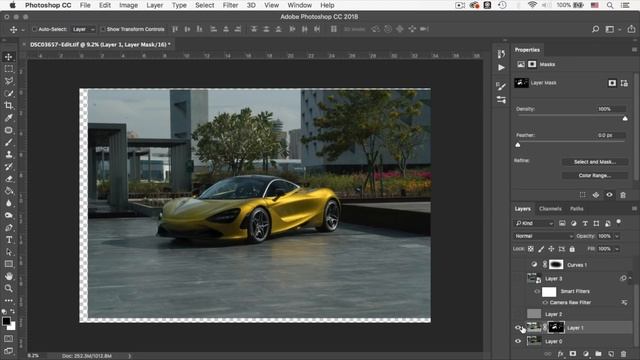Image resolution: width=640 pixels, height=360 pixels.
Task: Collapse Layer 3 smart filters arrow
Action: (630, 278)
